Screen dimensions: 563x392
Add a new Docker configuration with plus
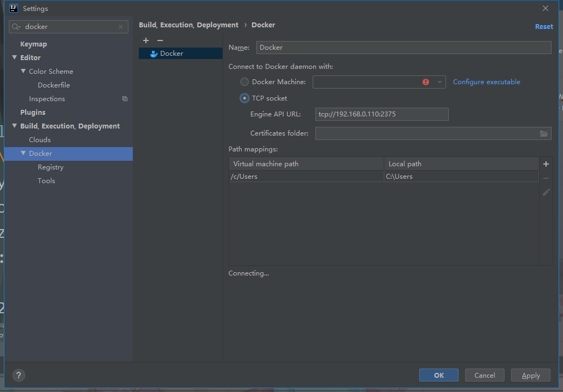click(146, 40)
